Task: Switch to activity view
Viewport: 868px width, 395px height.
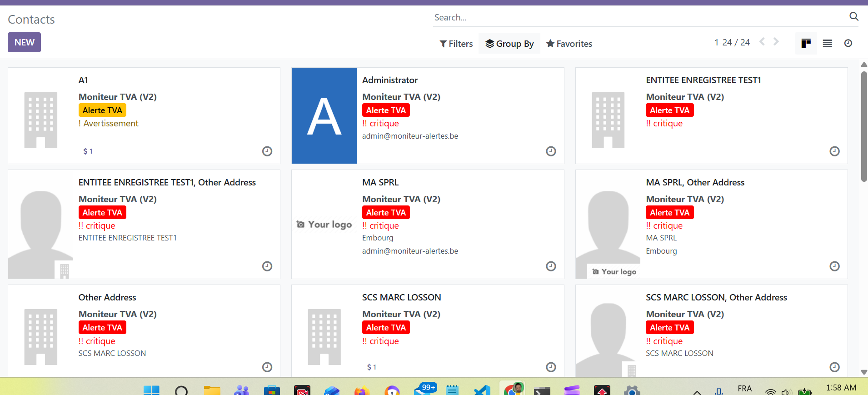Action: [848, 44]
